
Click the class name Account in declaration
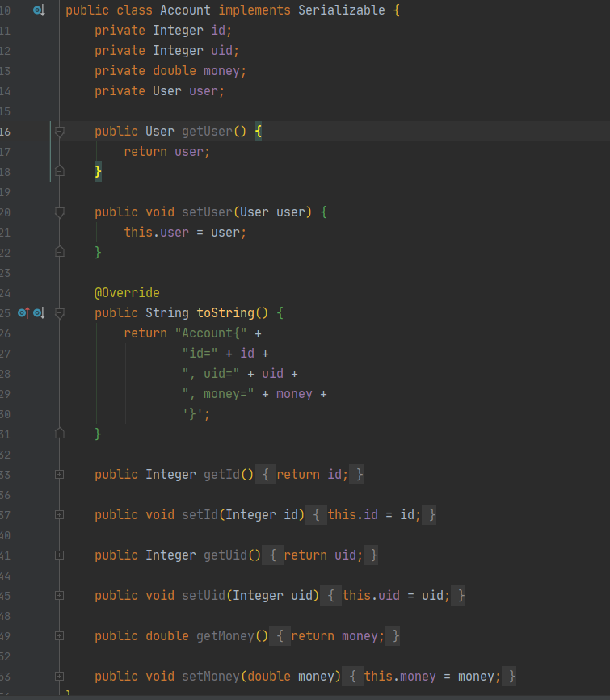tap(185, 10)
